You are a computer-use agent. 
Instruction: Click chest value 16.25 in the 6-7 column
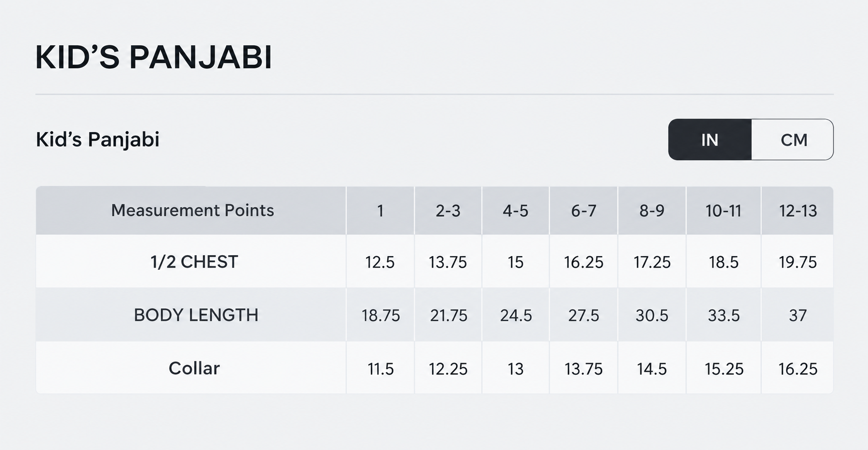pyautogui.click(x=583, y=262)
